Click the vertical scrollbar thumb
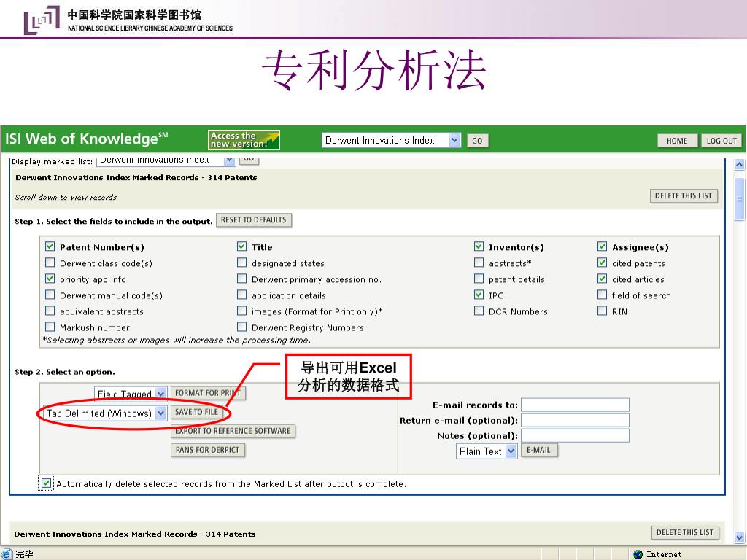This screenshot has height=560, width=747. tap(739, 199)
